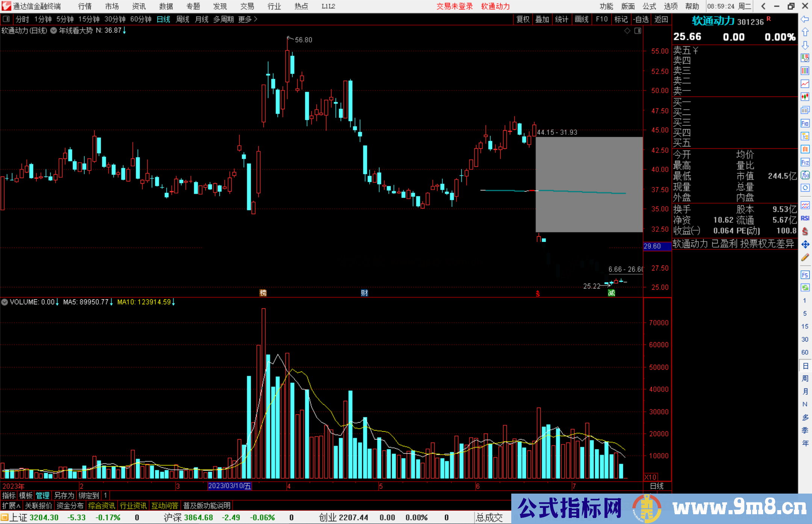Screen dimensions: 812x524
Task: Toggle the panel icon left of 分时
Action: [6, 19]
